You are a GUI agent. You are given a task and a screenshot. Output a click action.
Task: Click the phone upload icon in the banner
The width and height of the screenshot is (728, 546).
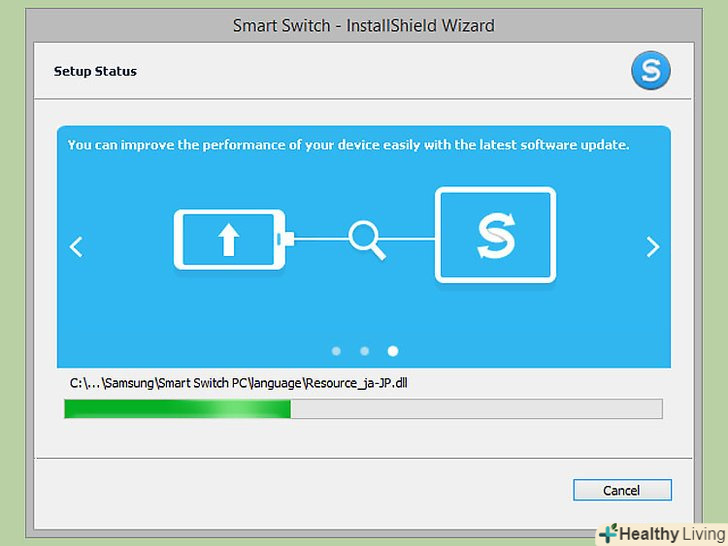point(234,240)
